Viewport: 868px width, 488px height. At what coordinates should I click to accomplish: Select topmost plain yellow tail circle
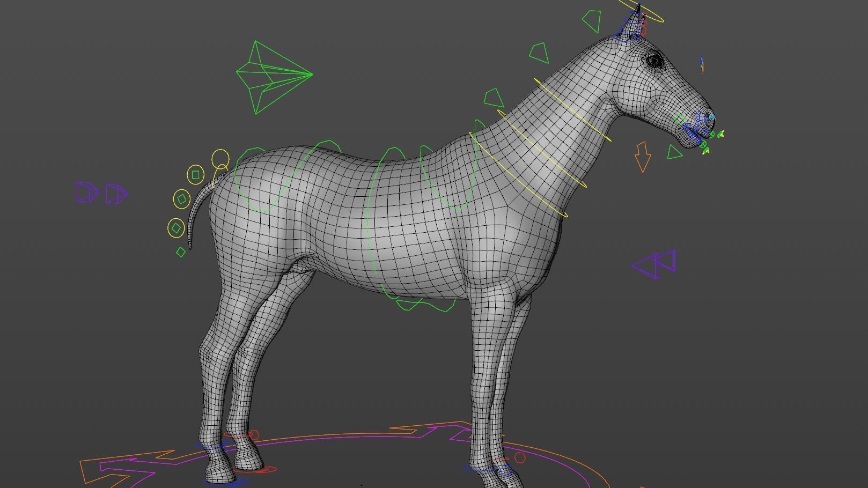point(220,159)
